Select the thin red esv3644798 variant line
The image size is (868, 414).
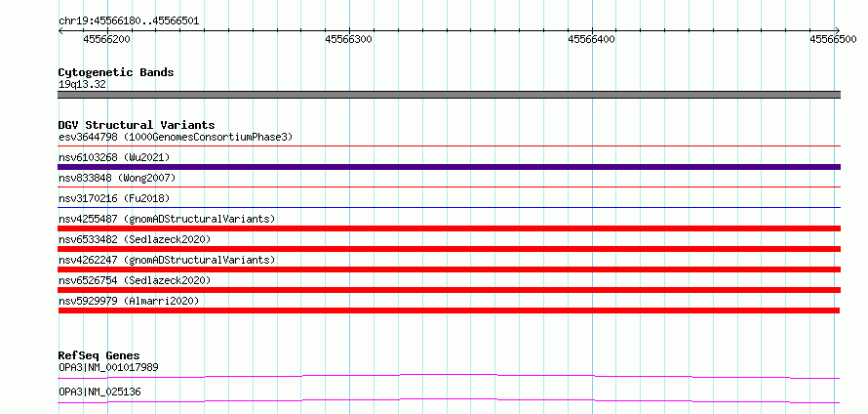(450, 146)
